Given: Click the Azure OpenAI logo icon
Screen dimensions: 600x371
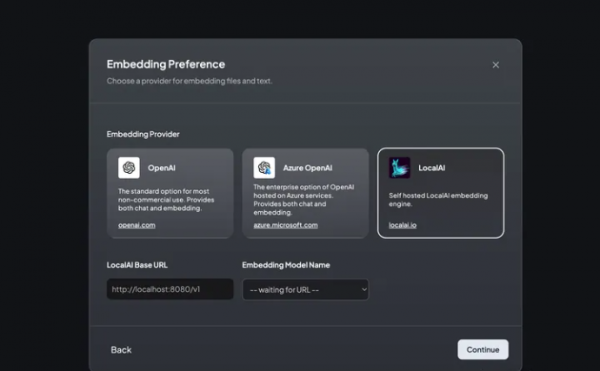Looking at the screenshot, I should point(264,168).
